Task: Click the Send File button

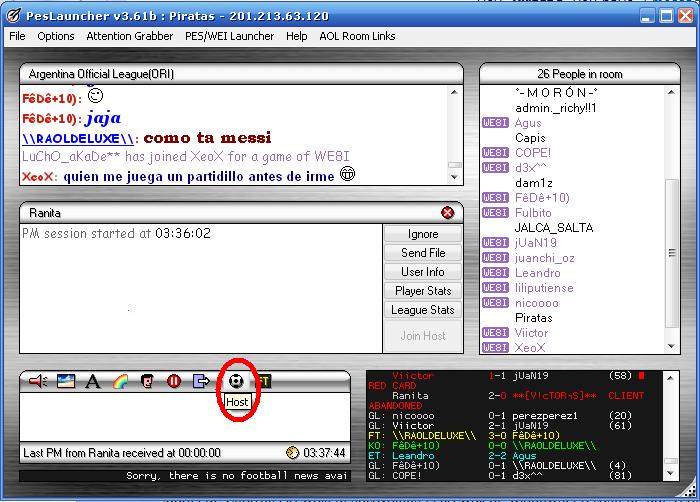Action: tap(423, 253)
